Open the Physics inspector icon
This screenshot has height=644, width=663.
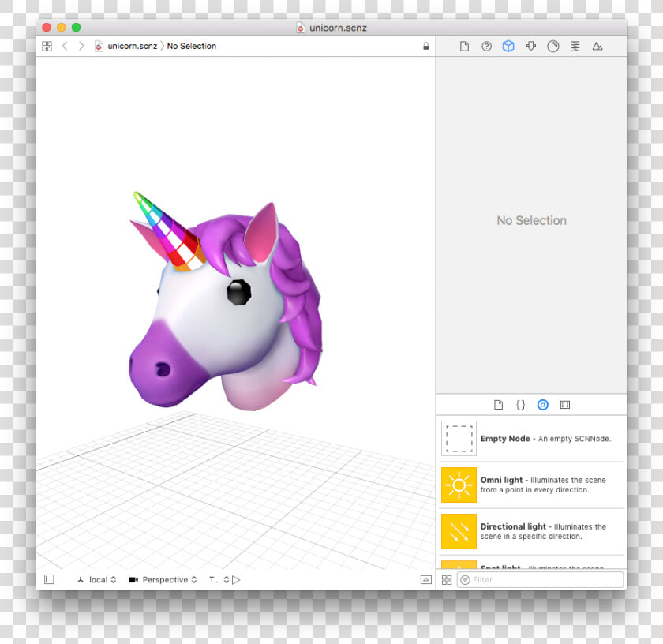(575, 46)
